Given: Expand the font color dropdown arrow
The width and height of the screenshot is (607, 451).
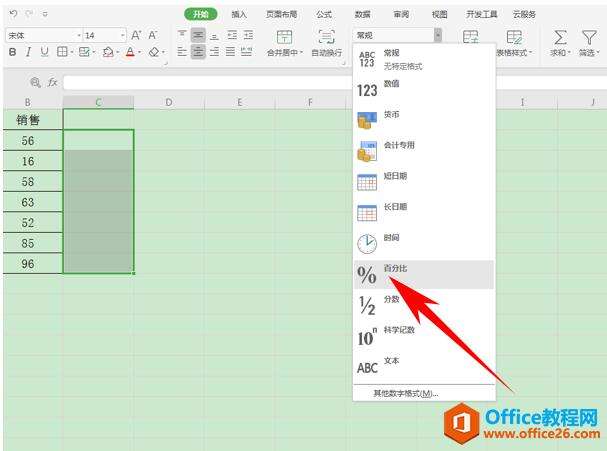Looking at the screenshot, I should coord(140,52).
